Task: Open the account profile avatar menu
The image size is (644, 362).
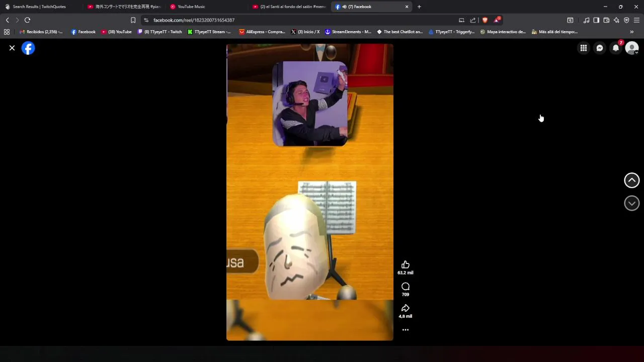Action: pyautogui.click(x=632, y=48)
